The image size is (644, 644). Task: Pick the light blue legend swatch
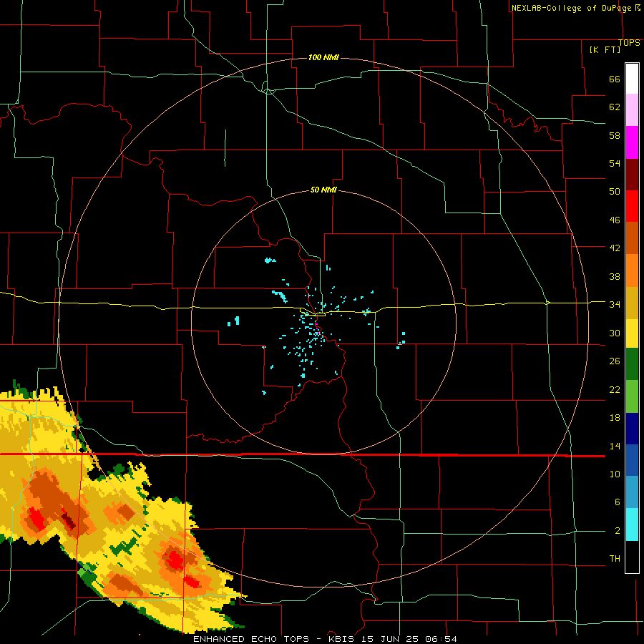coord(632,492)
